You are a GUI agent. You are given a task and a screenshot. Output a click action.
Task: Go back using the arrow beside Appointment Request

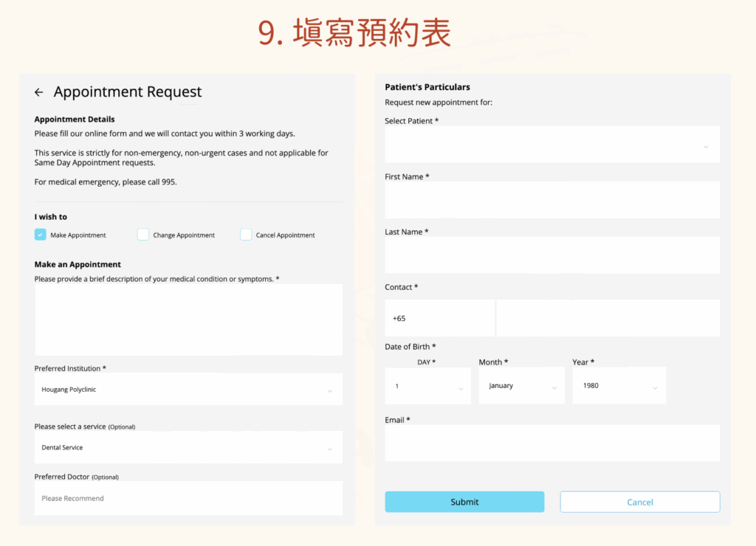coord(39,92)
